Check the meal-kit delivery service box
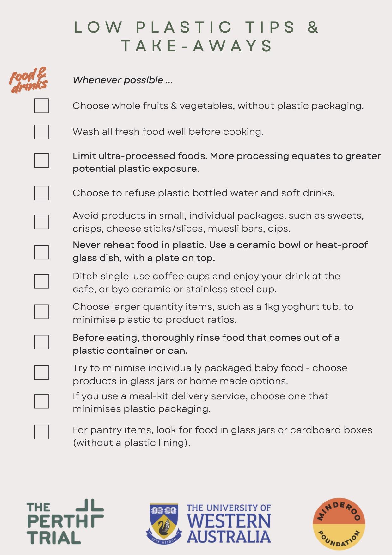The height and width of the screenshot is (555, 392). coord(41,401)
